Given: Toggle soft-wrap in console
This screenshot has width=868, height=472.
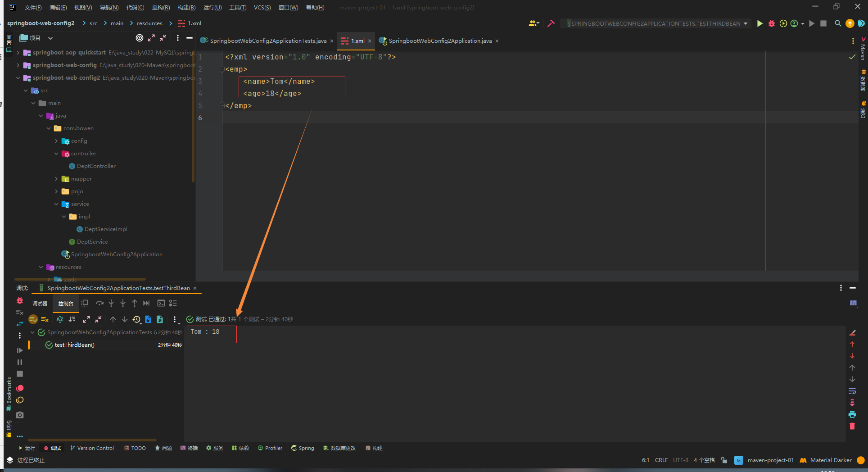Looking at the screenshot, I should [x=852, y=391].
